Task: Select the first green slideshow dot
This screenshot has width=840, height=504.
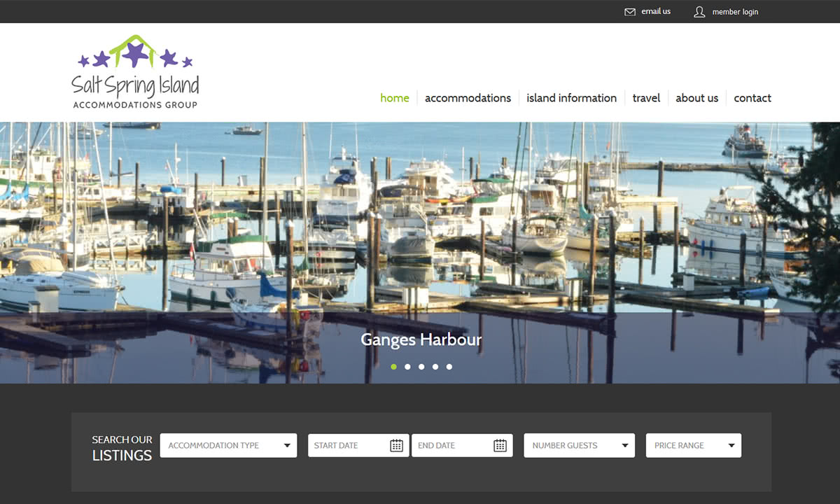Action: [x=394, y=367]
